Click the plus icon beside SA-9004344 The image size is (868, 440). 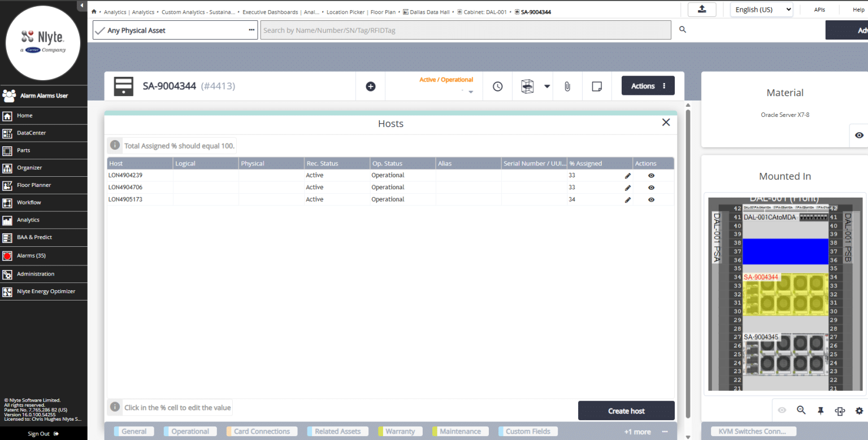(370, 86)
